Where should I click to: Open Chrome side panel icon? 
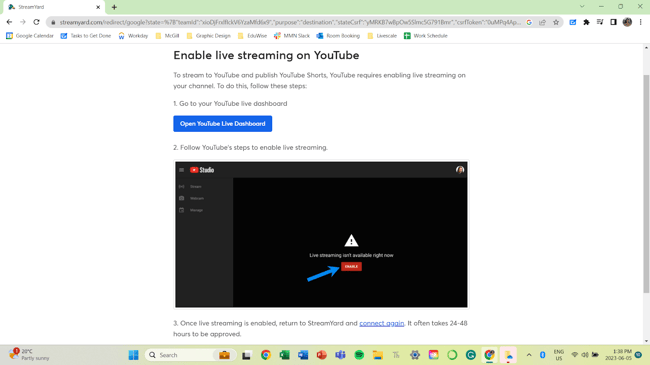pos(614,22)
